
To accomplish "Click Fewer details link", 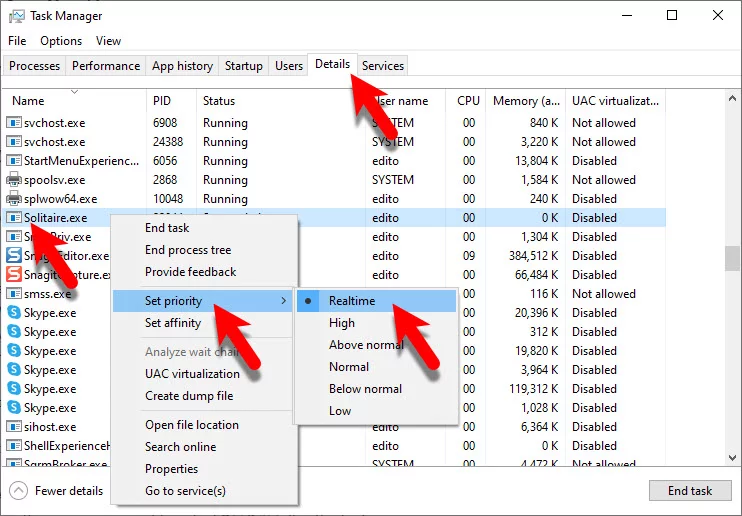I will (x=69, y=491).
